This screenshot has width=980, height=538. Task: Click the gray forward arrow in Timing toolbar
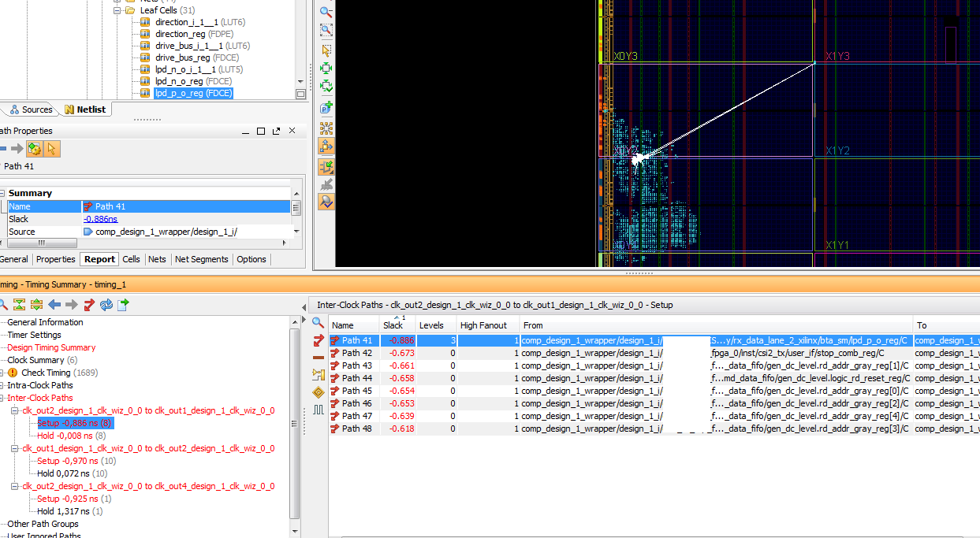[x=71, y=304]
